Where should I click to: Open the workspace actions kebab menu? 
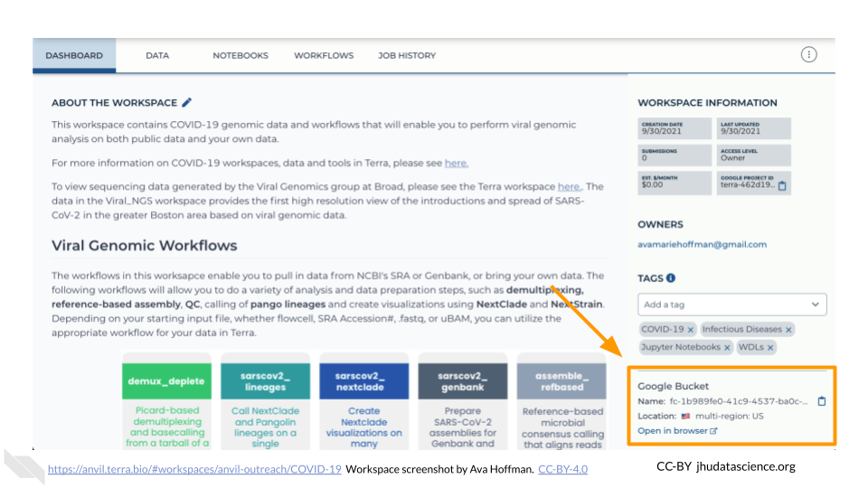808,54
